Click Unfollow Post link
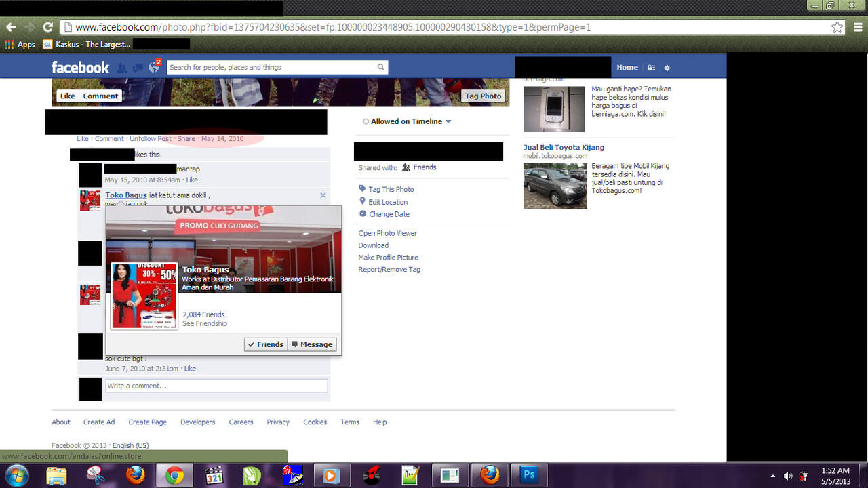The image size is (868, 488). [x=151, y=138]
